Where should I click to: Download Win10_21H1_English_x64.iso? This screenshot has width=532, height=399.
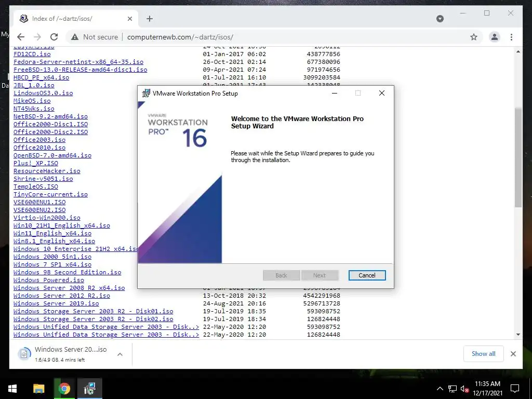click(x=62, y=225)
